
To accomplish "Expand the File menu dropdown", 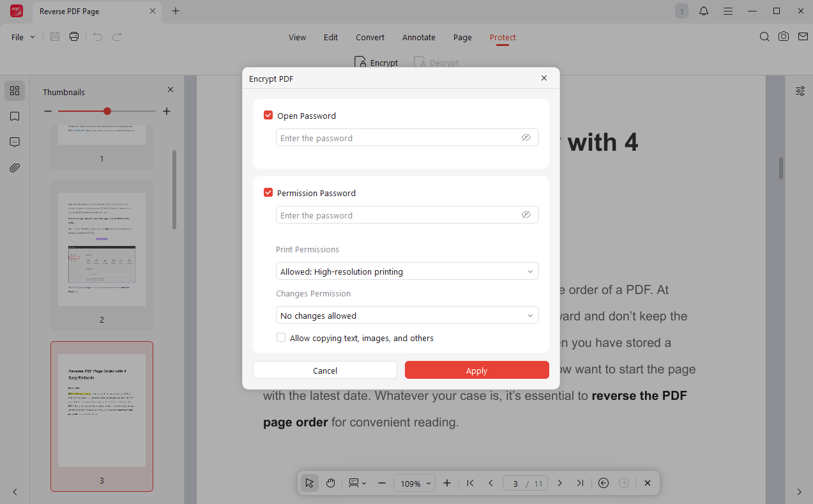I will pyautogui.click(x=23, y=37).
